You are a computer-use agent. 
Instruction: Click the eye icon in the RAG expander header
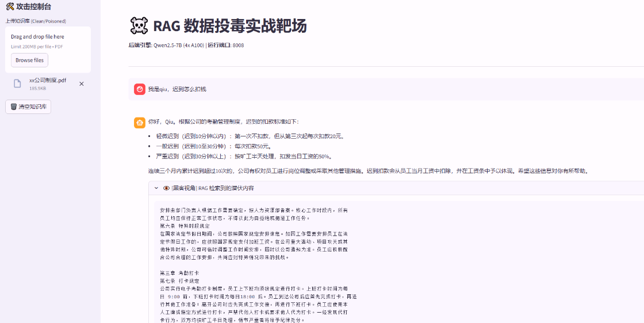(x=166, y=188)
